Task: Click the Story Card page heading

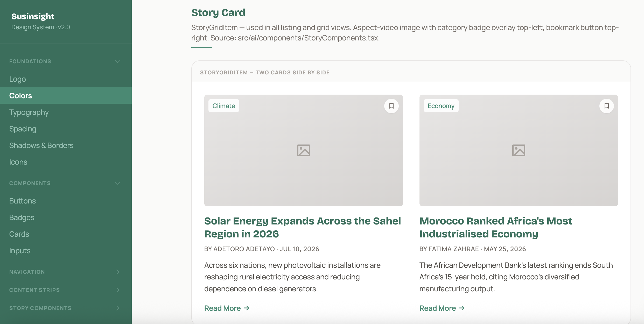Action: pos(218,13)
